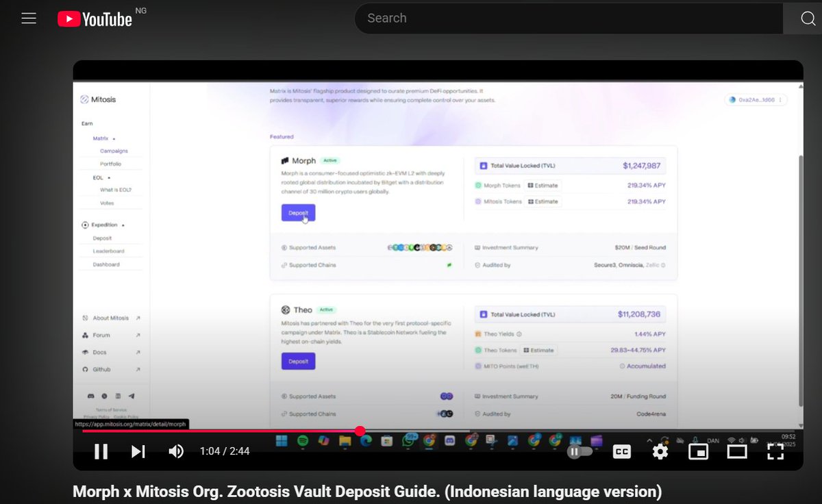Click Theo TVL value $11,208,736
The image size is (822, 504).
click(x=639, y=314)
